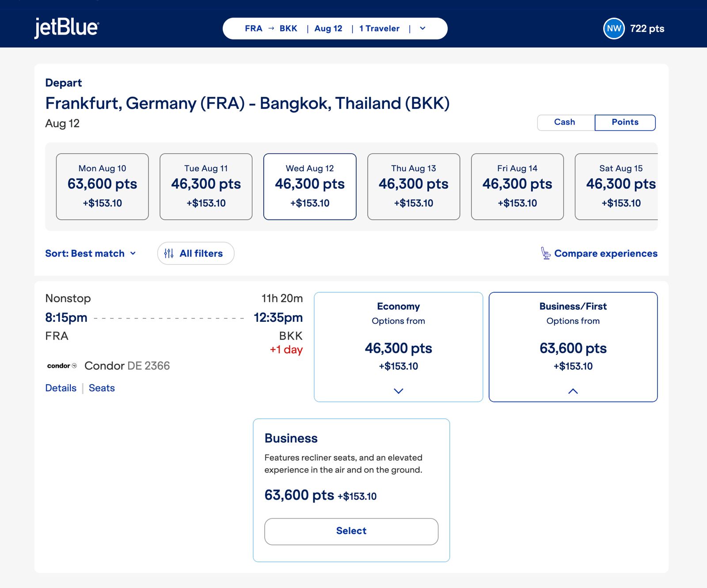The height and width of the screenshot is (588, 707).
Task: Click the Nonstop label
Action: tap(68, 298)
